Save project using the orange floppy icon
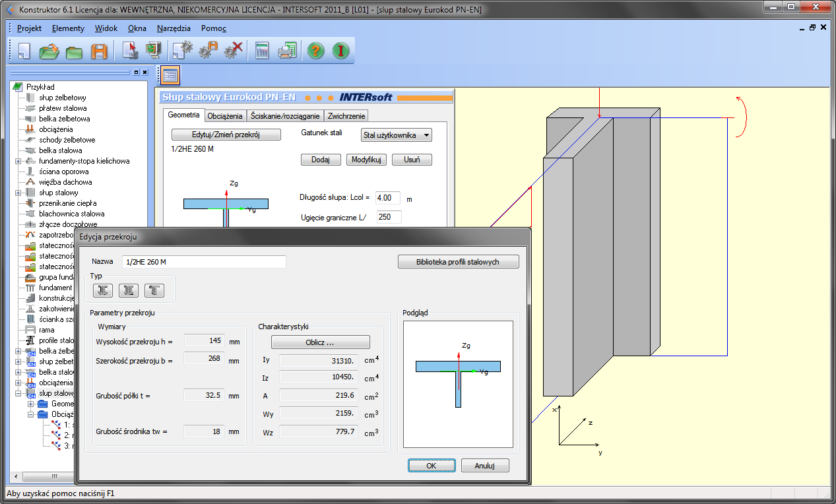The width and height of the screenshot is (836, 504). tap(99, 51)
